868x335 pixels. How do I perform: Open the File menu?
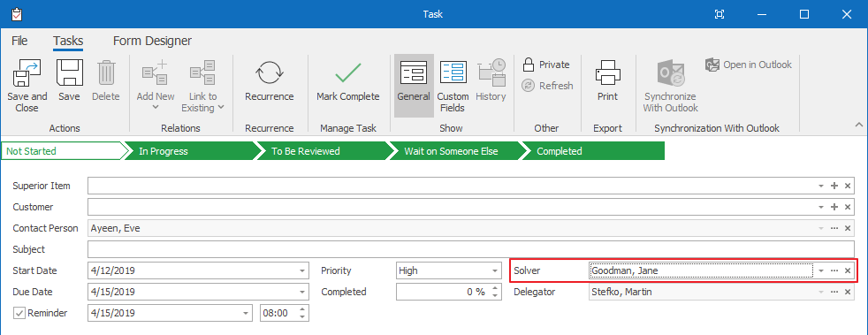[19, 41]
